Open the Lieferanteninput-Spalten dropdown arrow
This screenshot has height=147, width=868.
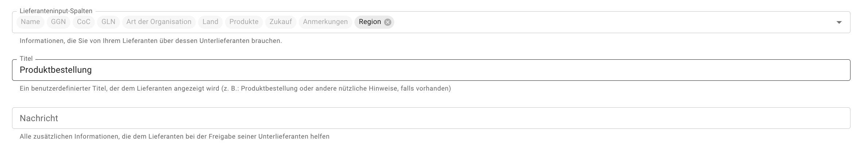tap(839, 22)
